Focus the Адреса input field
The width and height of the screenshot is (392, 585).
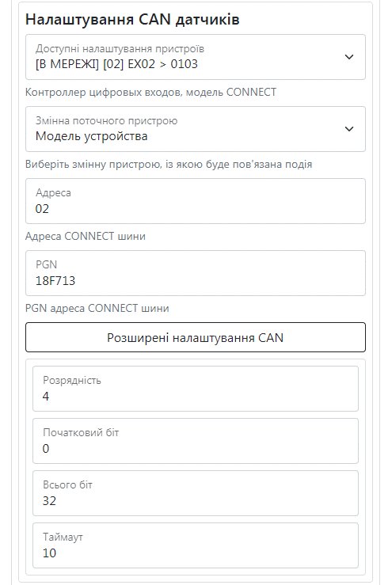[196, 201]
